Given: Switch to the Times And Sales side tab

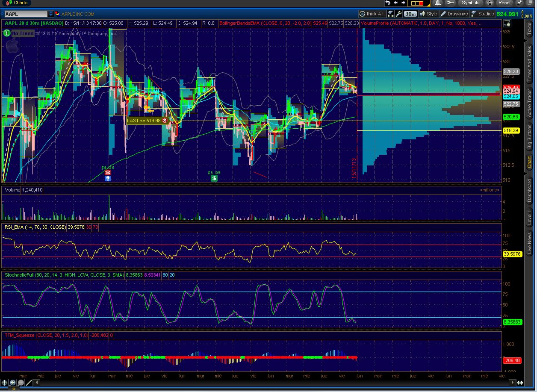Looking at the screenshot, I should (529, 63).
